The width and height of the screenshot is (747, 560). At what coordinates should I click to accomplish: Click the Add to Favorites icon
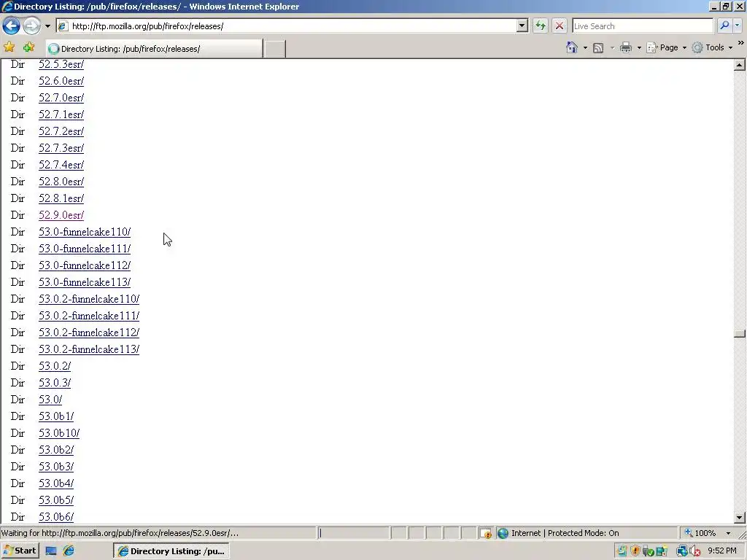(x=28, y=47)
